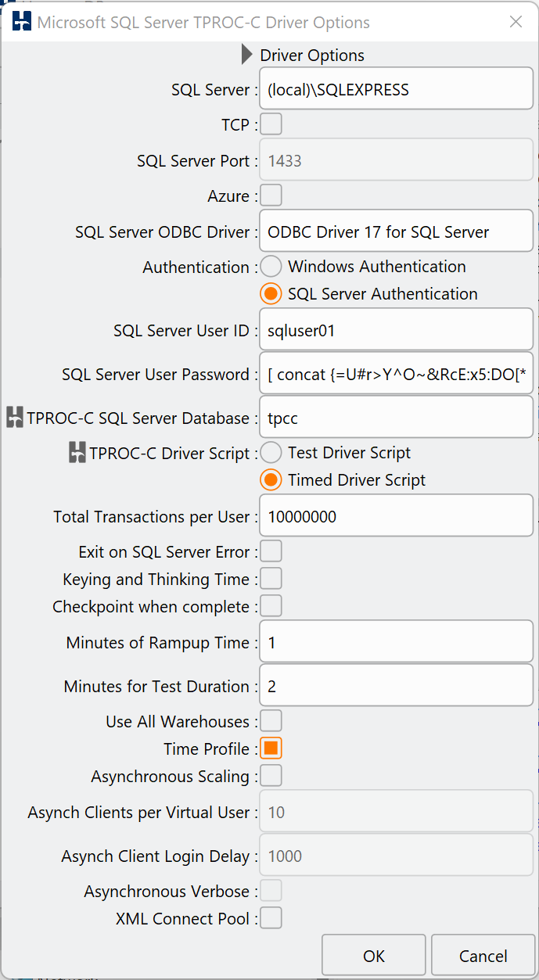Image resolution: width=539 pixels, height=980 pixels.
Task: Click the TPROC-C SQL Server Database field
Action: coord(396,418)
